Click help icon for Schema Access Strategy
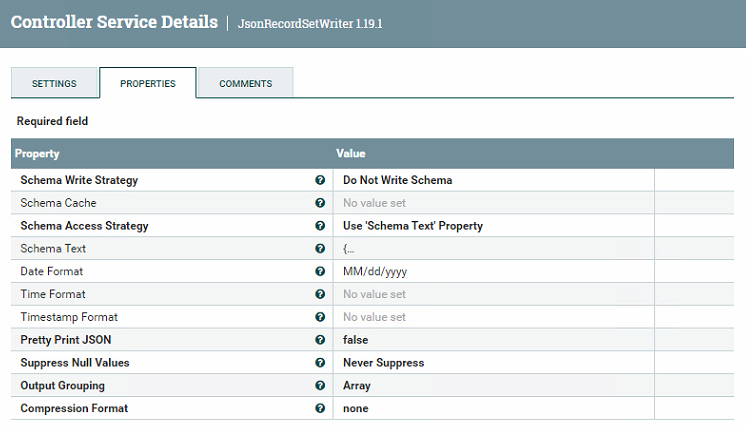 click(x=320, y=226)
